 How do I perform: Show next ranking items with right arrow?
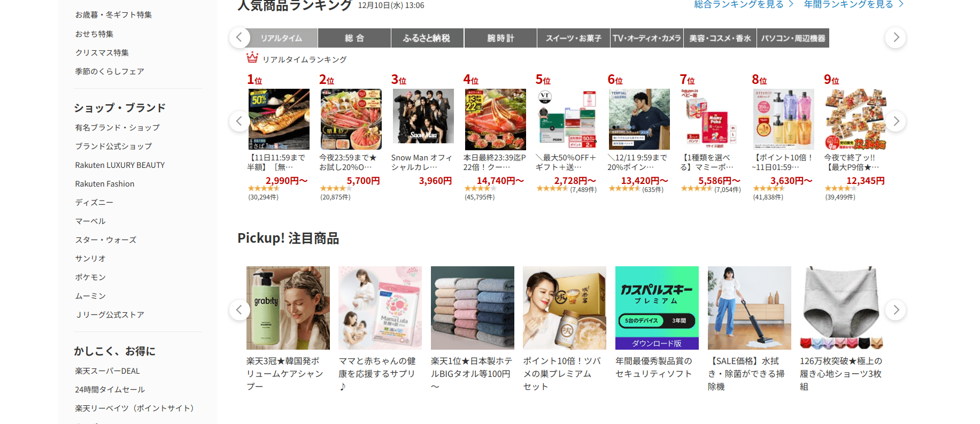click(x=896, y=121)
